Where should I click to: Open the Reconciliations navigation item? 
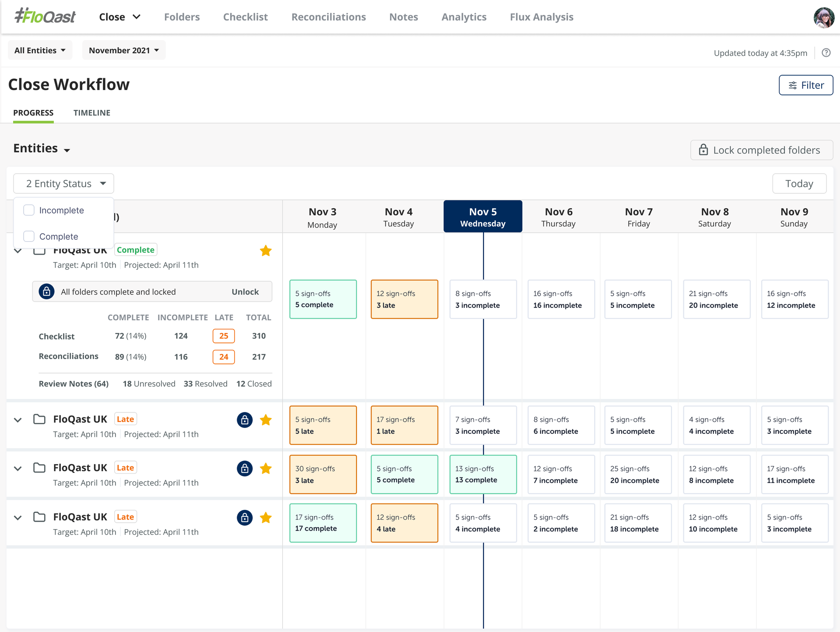click(329, 17)
